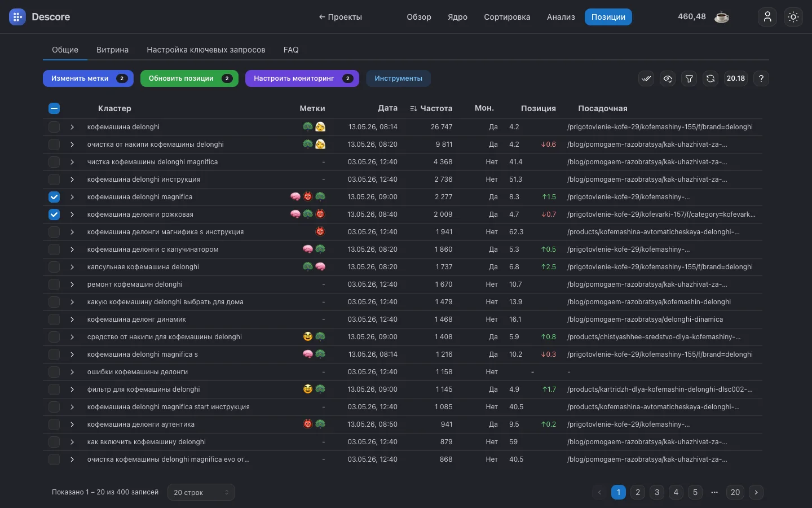Switch theme with the sun icon
Image resolution: width=812 pixels, height=508 pixels.
point(793,17)
